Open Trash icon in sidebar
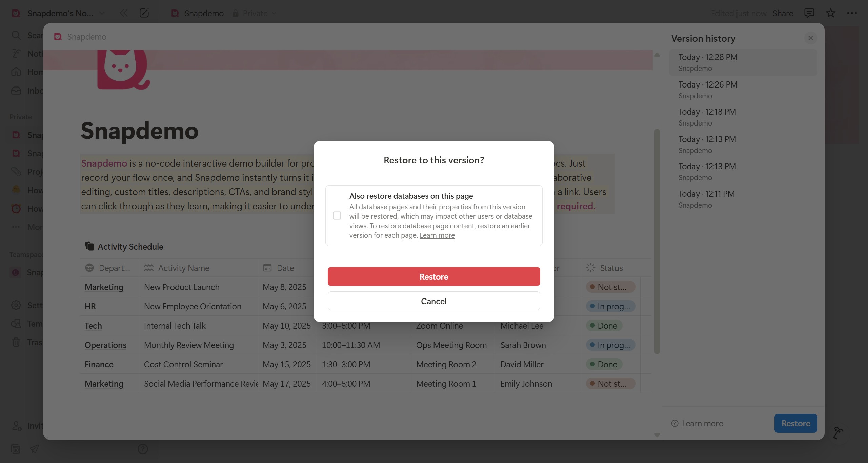 (x=16, y=342)
